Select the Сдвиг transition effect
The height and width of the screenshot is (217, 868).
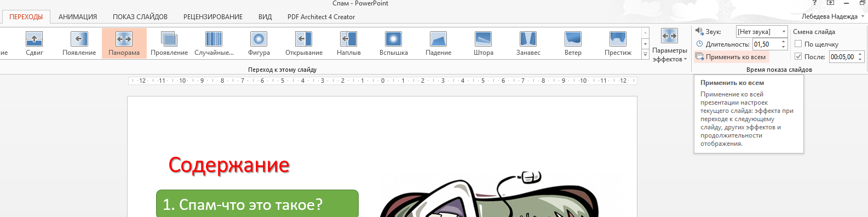click(x=35, y=43)
